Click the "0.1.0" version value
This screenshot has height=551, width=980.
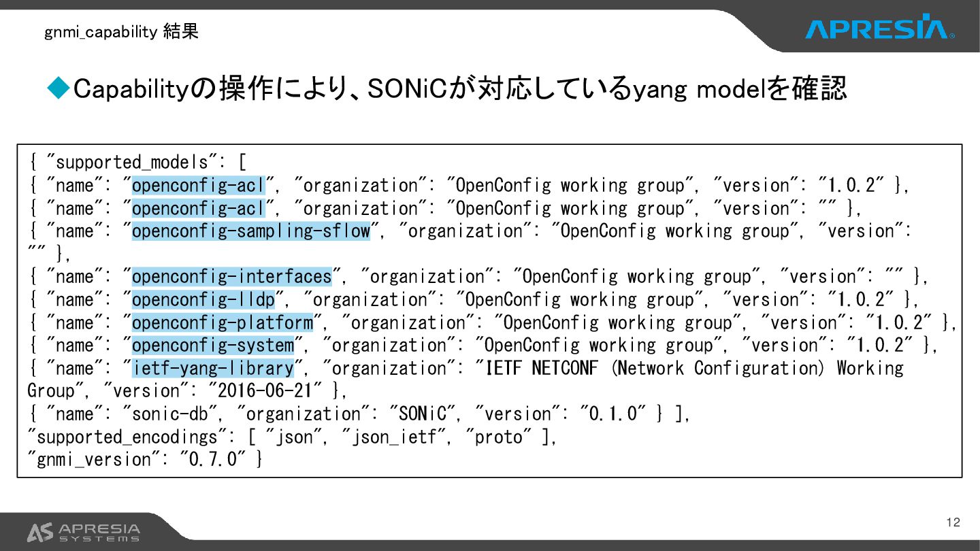pyautogui.click(x=613, y=414)
